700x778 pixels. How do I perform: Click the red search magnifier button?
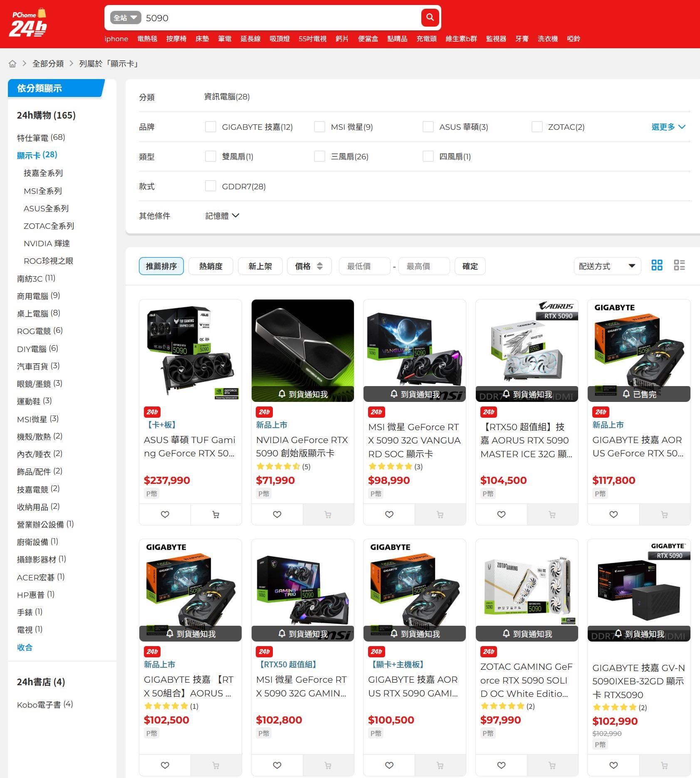(430, 17)
